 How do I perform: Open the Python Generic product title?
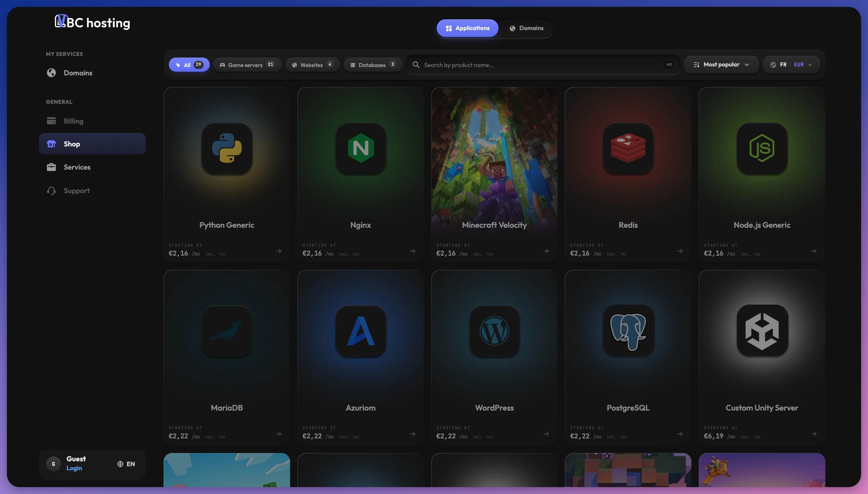(227, 225)
